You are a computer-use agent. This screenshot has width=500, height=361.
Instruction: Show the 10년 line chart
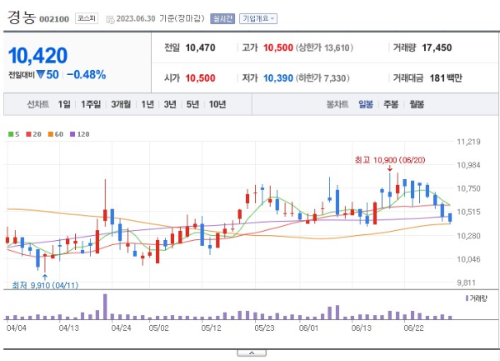pyautogui.click(x=217, y=104)
